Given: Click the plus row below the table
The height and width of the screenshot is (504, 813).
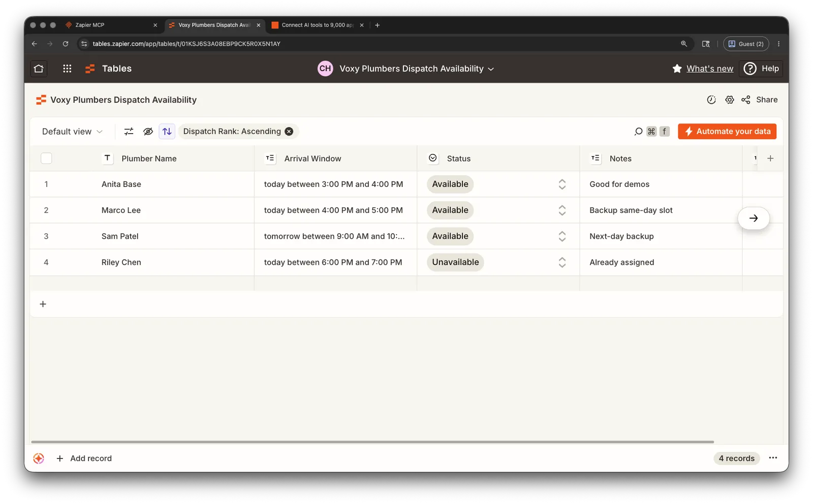Looking at the screenshot, I should [43, 304].
